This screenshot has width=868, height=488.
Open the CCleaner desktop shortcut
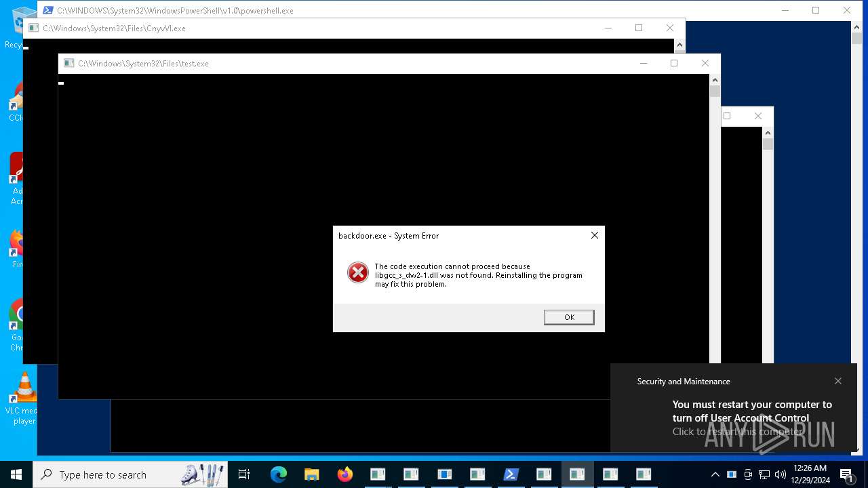point(16,102)
